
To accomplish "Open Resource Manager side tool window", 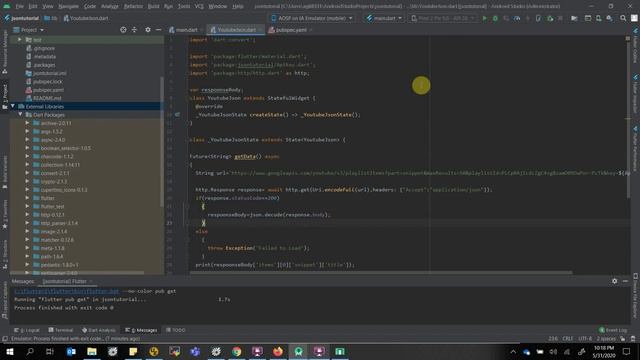I will (x=4, y=53).
